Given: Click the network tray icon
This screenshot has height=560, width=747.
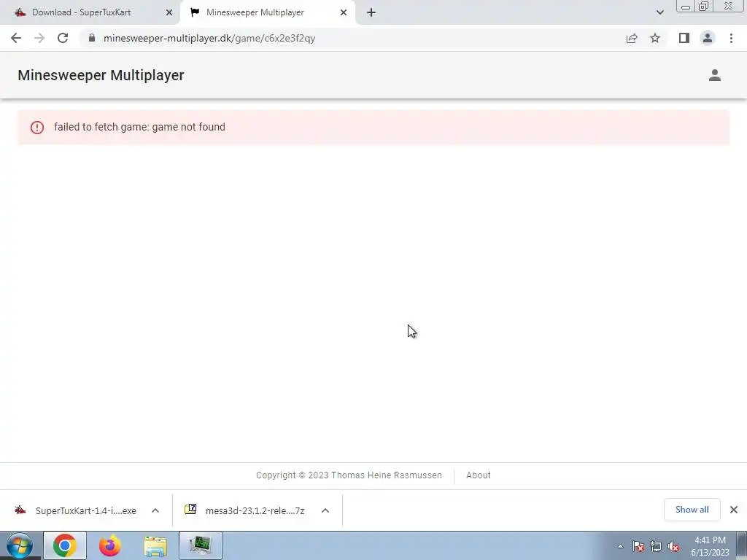Looking at the screenshot, I should tap(656, 546).
